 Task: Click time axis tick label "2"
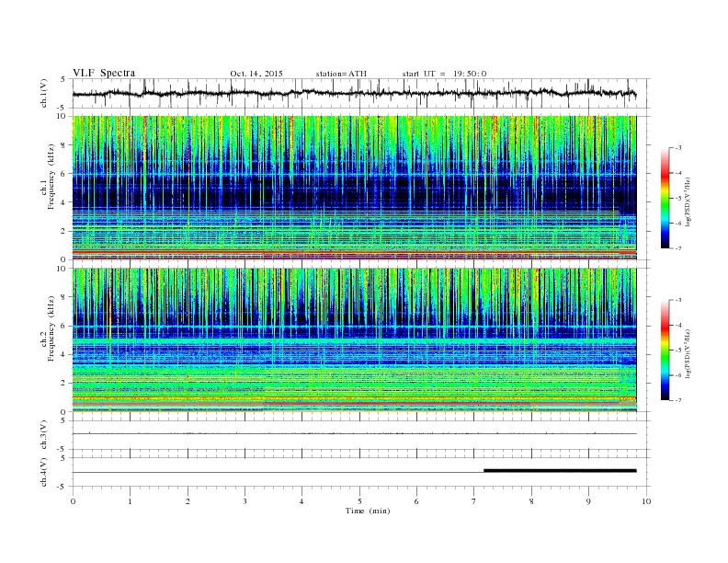(x=188, y=501)
